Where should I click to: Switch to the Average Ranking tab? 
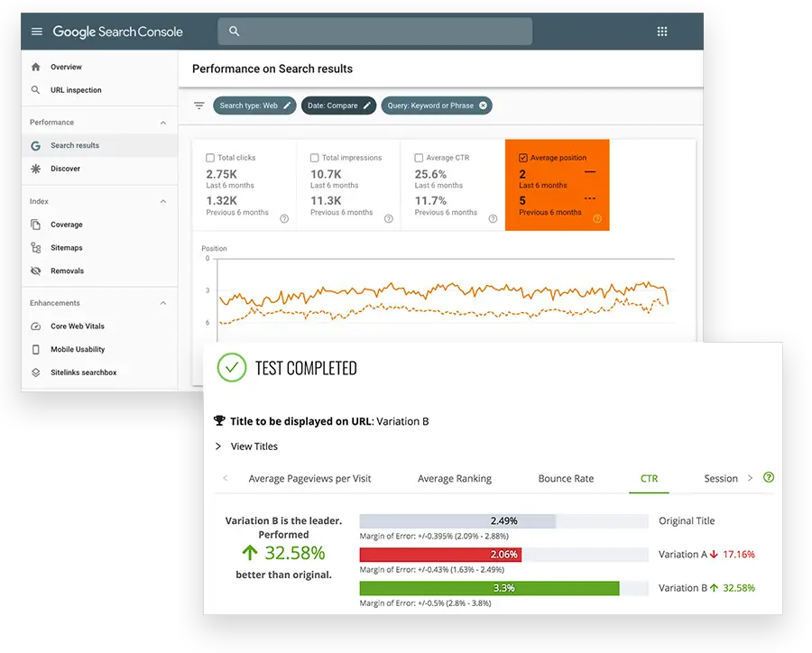(x=455, y=479)
